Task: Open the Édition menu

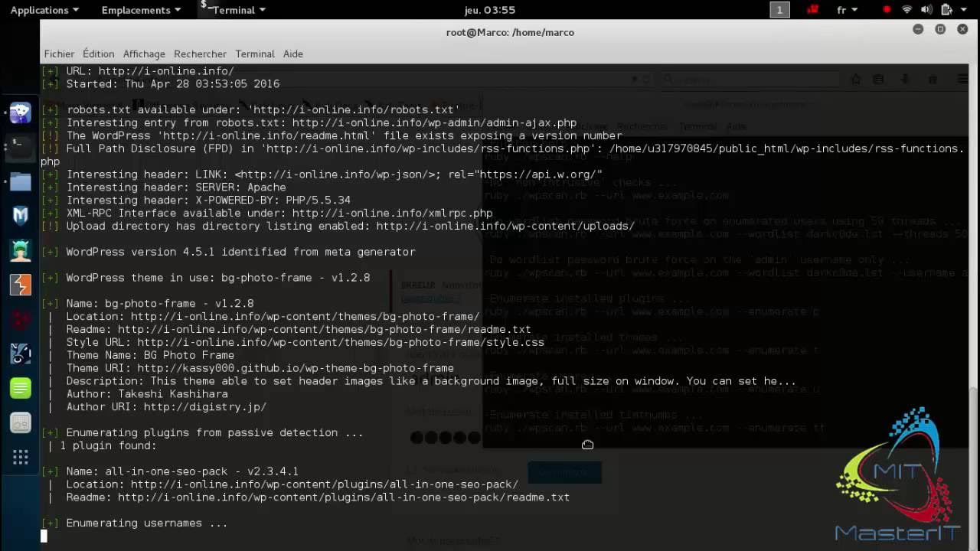Action: (x=98, y=54)
